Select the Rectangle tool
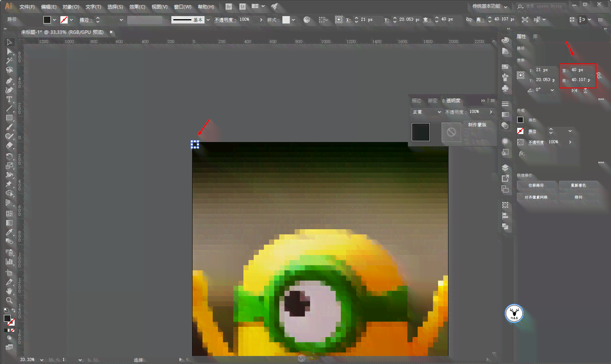The width and height of the screenshot is (611, 364). coord(9,118)
